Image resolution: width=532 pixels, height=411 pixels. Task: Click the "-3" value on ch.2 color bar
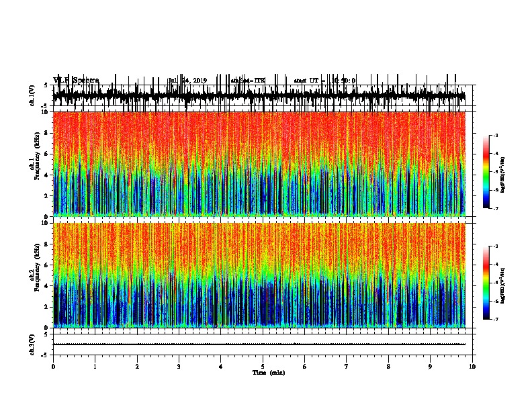click(x=496, y=246)
